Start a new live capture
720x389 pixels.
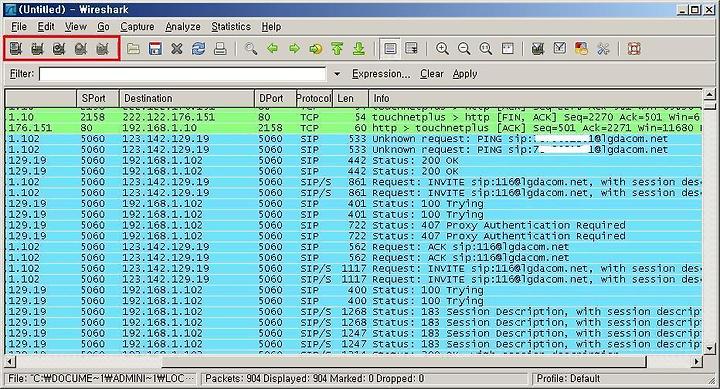(59, 48)
